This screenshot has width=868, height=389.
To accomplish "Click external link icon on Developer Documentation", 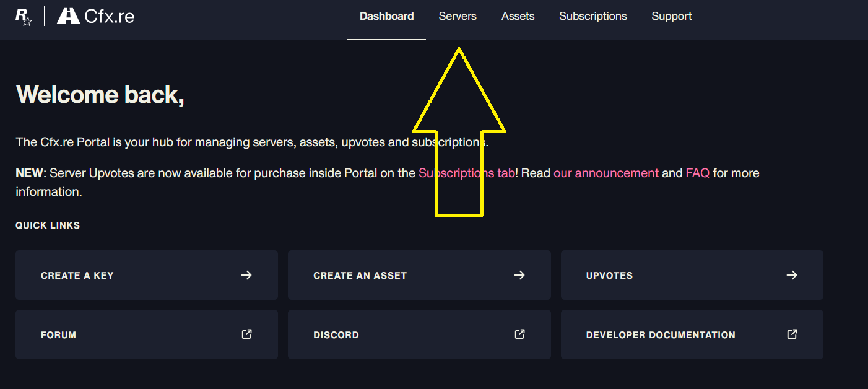I will (x=792, y=334).
